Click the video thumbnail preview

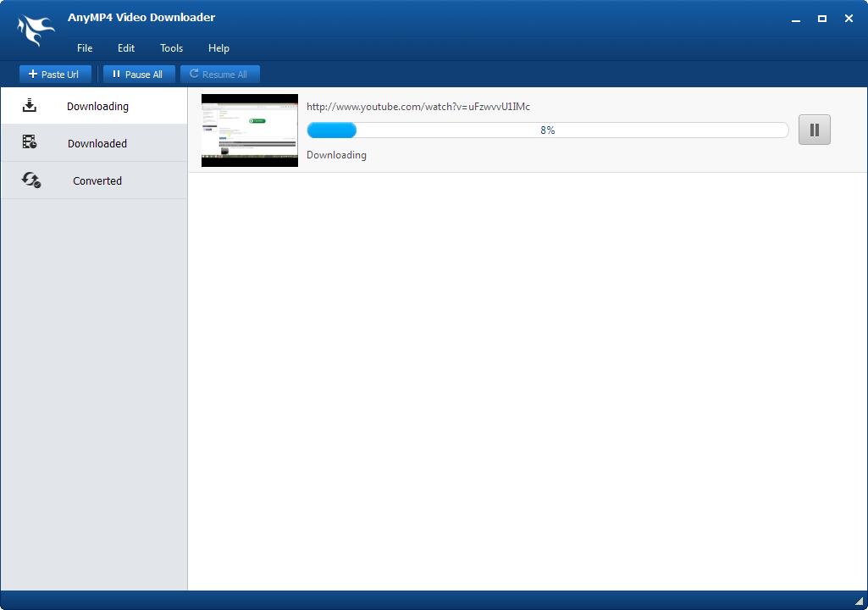[249, 130]
